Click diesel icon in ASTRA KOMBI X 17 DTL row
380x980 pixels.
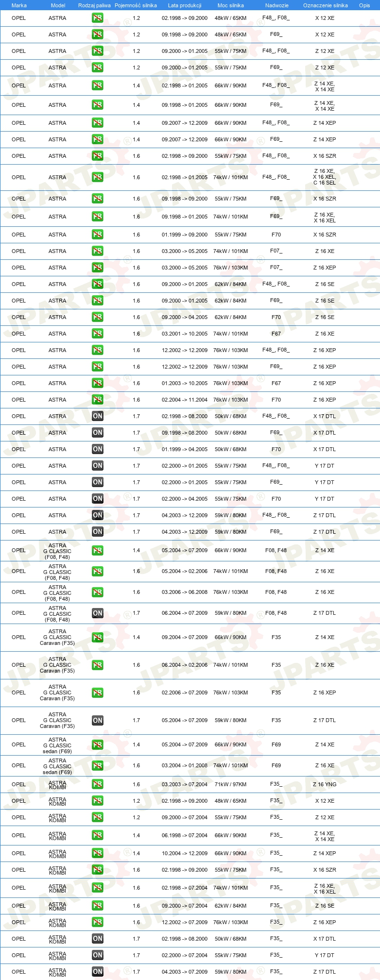pos(98,939)
